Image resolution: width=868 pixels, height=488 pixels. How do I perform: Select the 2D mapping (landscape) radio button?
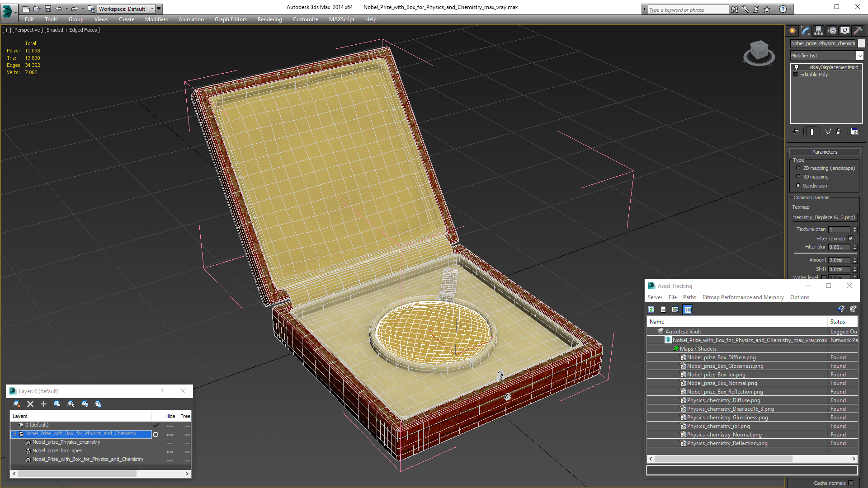pos(798,168)
